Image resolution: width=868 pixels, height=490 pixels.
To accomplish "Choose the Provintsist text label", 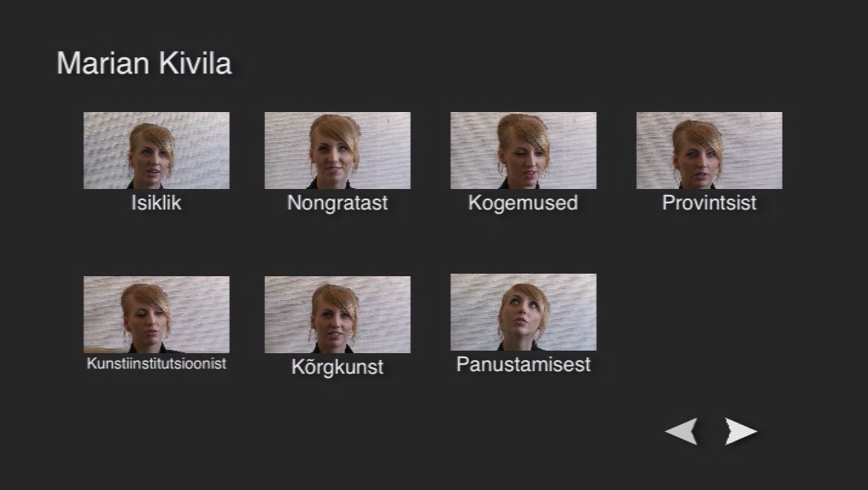I will [709, 203].
